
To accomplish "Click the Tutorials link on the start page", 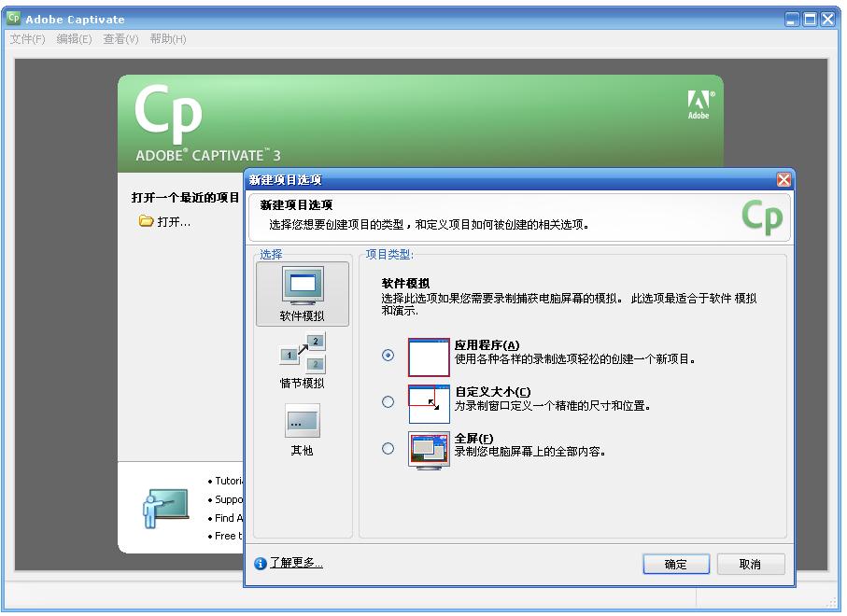I will point(229,481).
